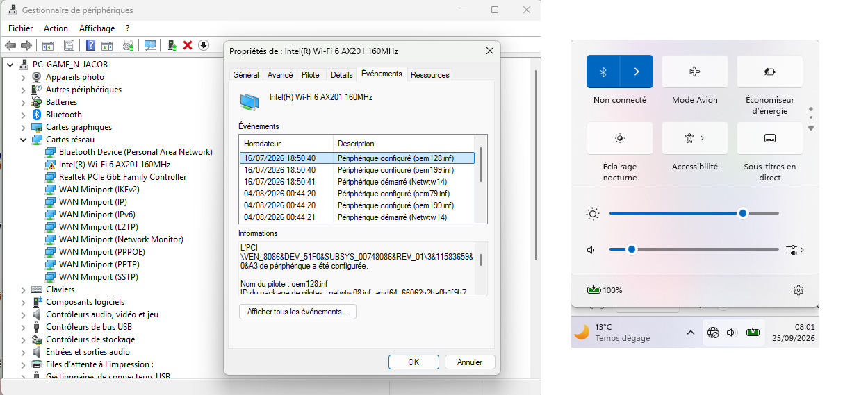Screen dimensions: 868x395
Task: Expand the Claviers tree node
Action: tap(23, 289)
